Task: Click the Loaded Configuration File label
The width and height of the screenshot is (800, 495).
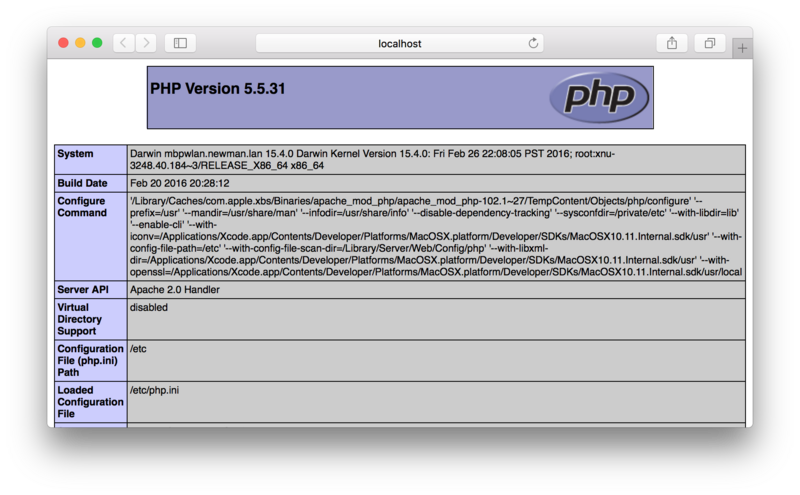Action: (90, 402)
